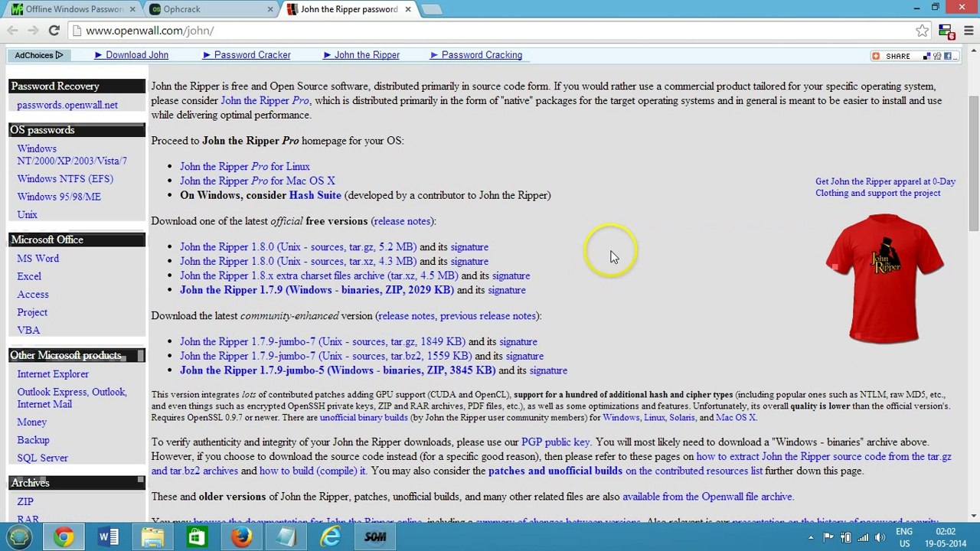980x551 pixels.
Task: Click the ENG US language indicator
Action: point(903,537)
